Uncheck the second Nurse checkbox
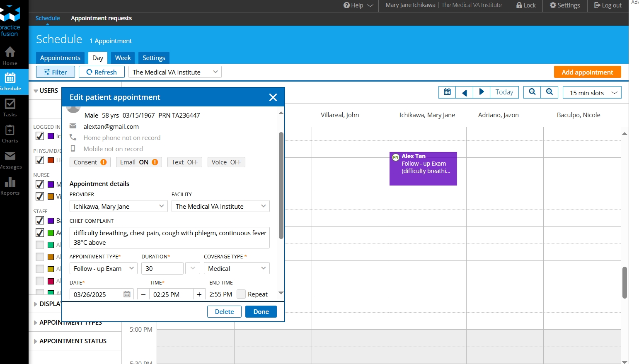 (40, 196)
